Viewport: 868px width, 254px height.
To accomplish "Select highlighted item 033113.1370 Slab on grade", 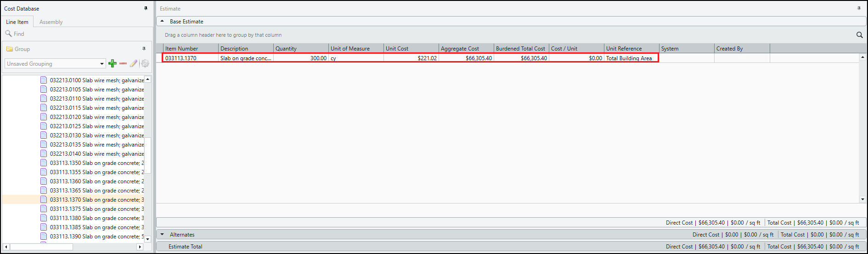I will pos(97,199).
